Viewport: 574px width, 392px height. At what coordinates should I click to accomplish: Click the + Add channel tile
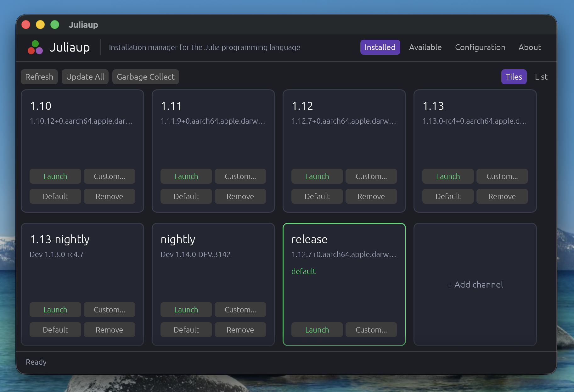[475, 284]
